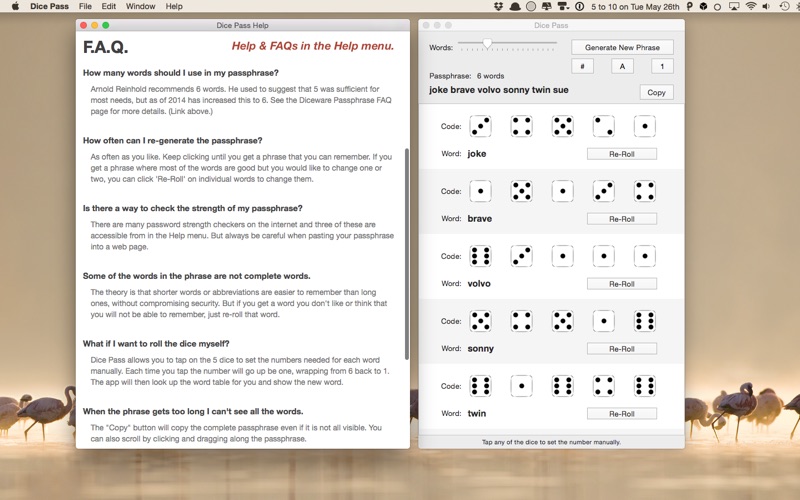The image size is (800, 500).
Task: Tap the fifth die in the brave row
Action: 645,191
